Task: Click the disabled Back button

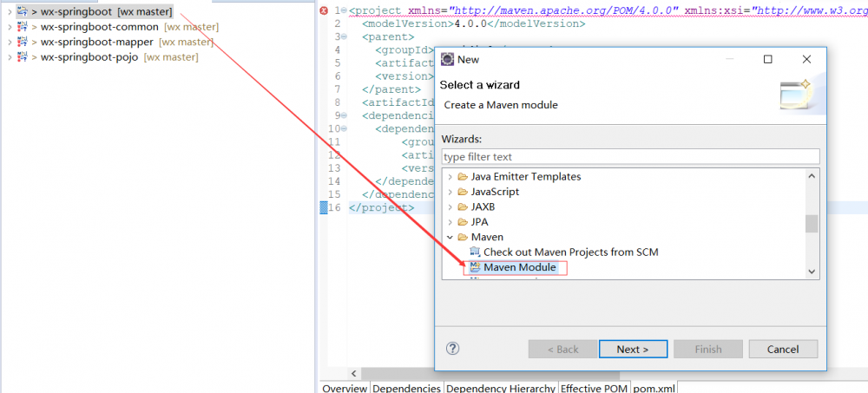Action: (562, 350)
